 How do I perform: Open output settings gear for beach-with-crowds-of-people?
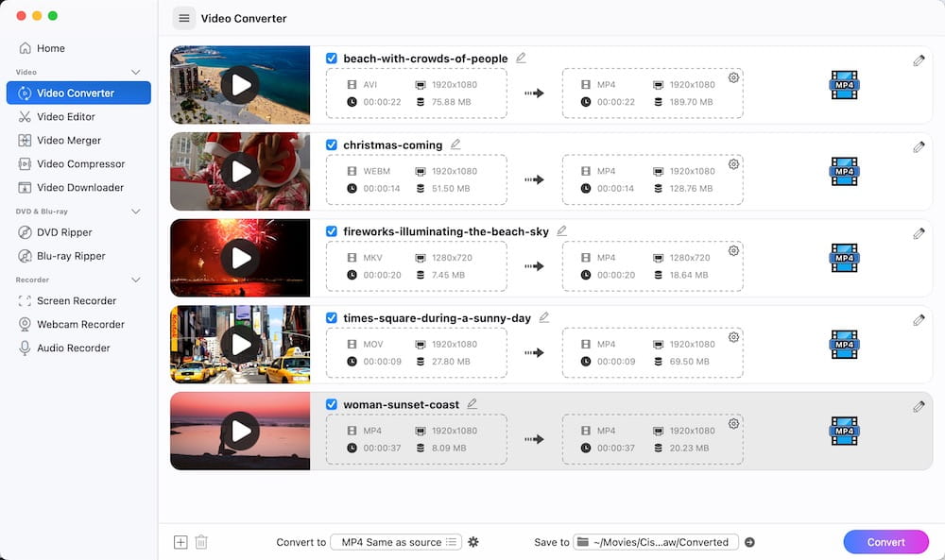point(733,77)
